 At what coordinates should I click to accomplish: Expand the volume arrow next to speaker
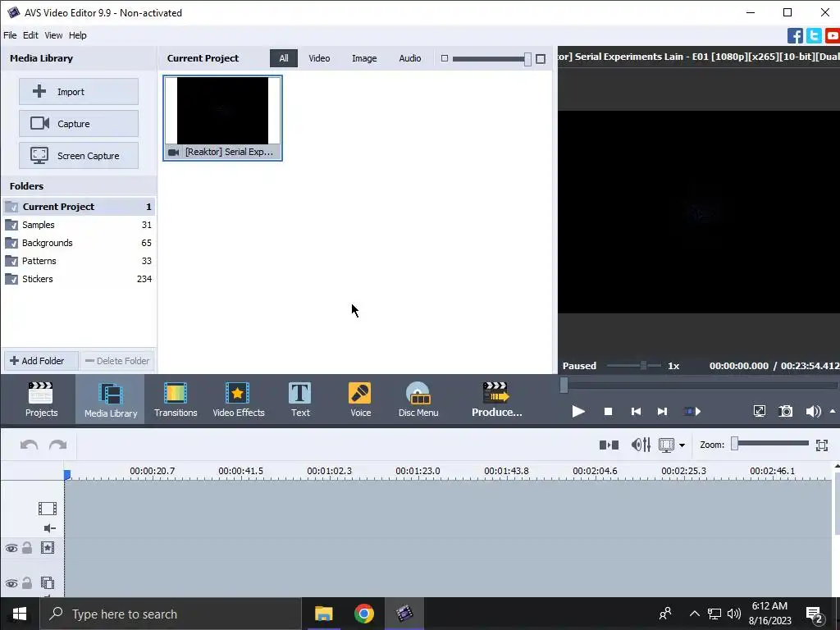tap(833, 411)
